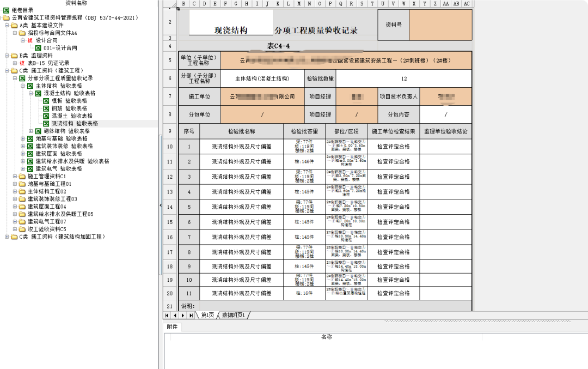Collapse the 混凝土结构 验收表格 node
Image resolution: width=588 pixels, height=369 pixels.
pyautogui.click(x=30, y=93)
